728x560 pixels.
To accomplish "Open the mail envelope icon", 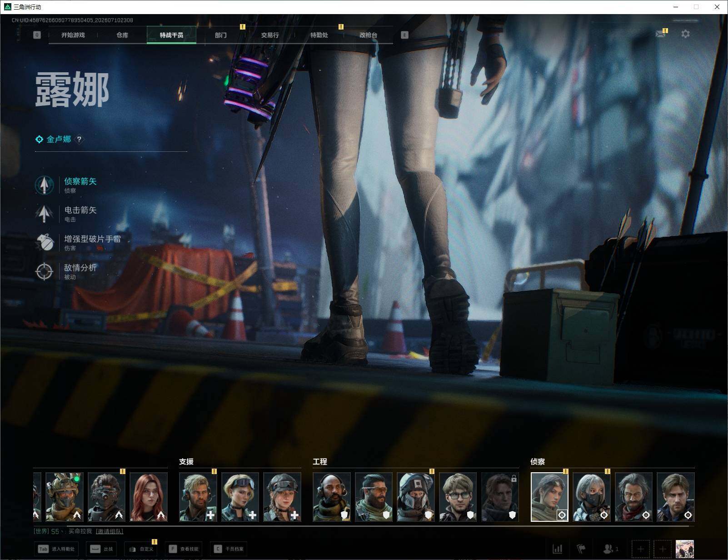I will (x=660, y=34).
